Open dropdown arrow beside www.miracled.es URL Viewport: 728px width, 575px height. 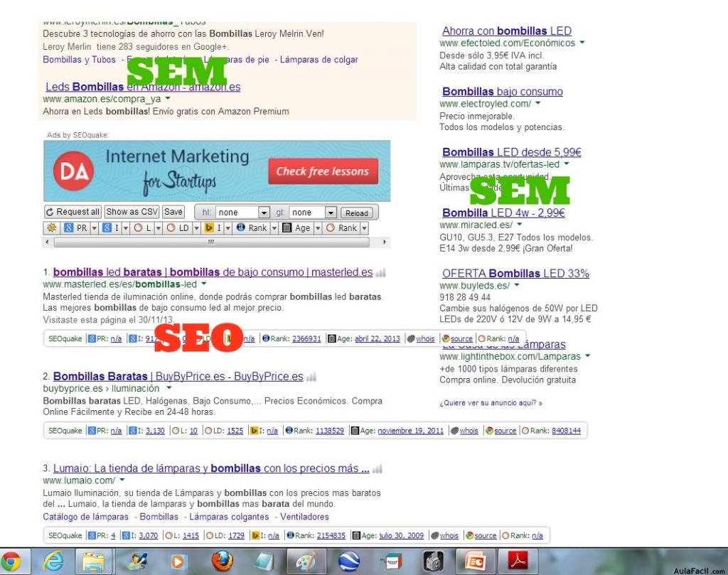(x=520, y=224)
